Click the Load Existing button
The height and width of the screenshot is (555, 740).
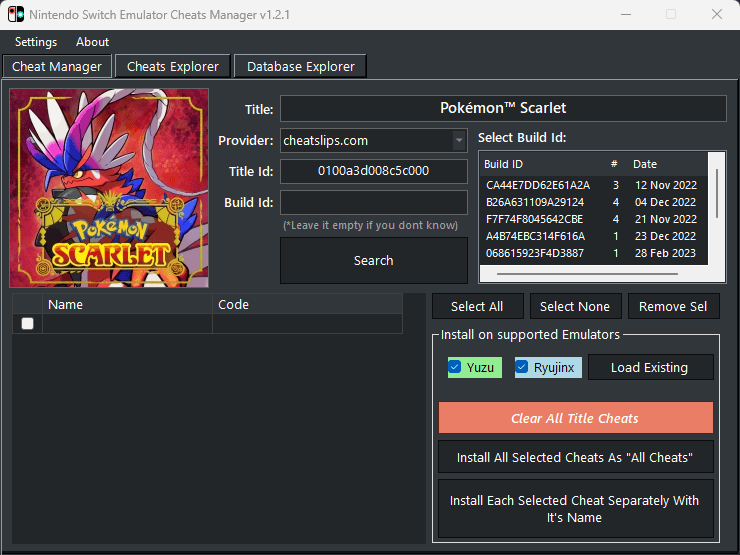coord(650,367)
